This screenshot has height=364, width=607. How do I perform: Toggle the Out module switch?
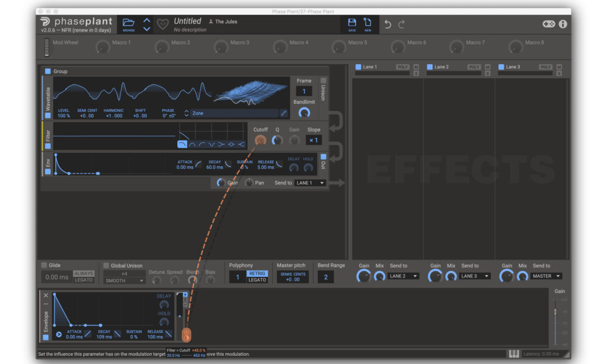pyautogui.click(x=323, y=157)
